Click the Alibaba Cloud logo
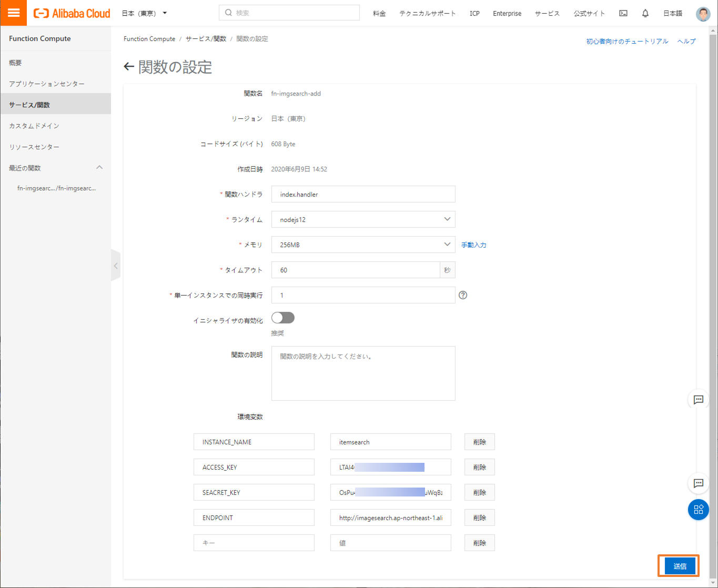Screen dimensions: 718x588 (72, 13)
